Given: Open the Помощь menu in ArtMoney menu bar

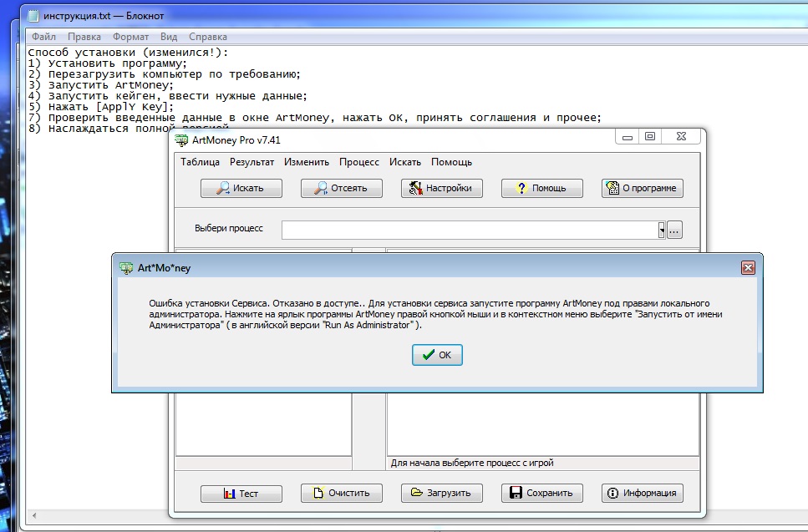Looking at the screenshot, I should coord(451,162).
